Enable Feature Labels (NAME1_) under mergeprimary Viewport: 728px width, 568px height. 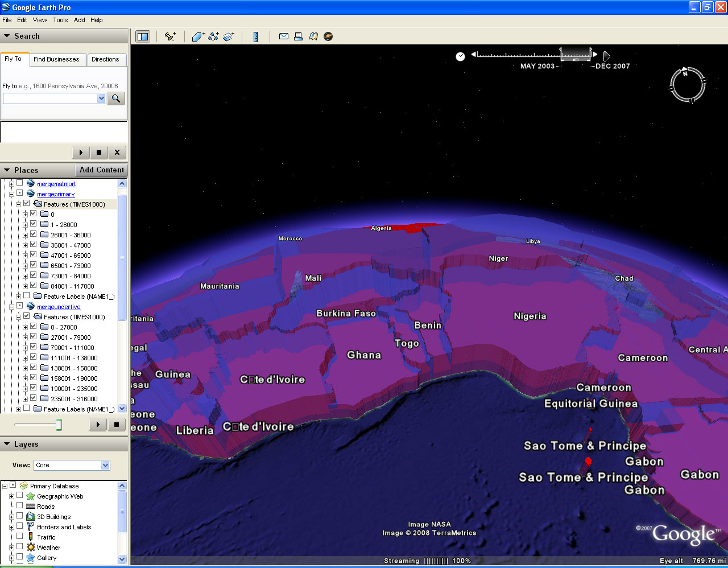pyautogui.click(x=27, y=296)
